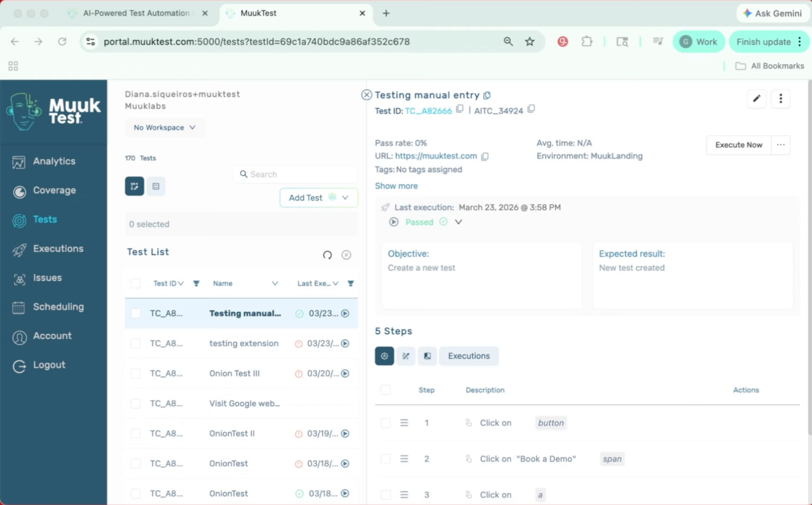
Task: Select the third steps view icon button
Action: click(x=427, y=356)
